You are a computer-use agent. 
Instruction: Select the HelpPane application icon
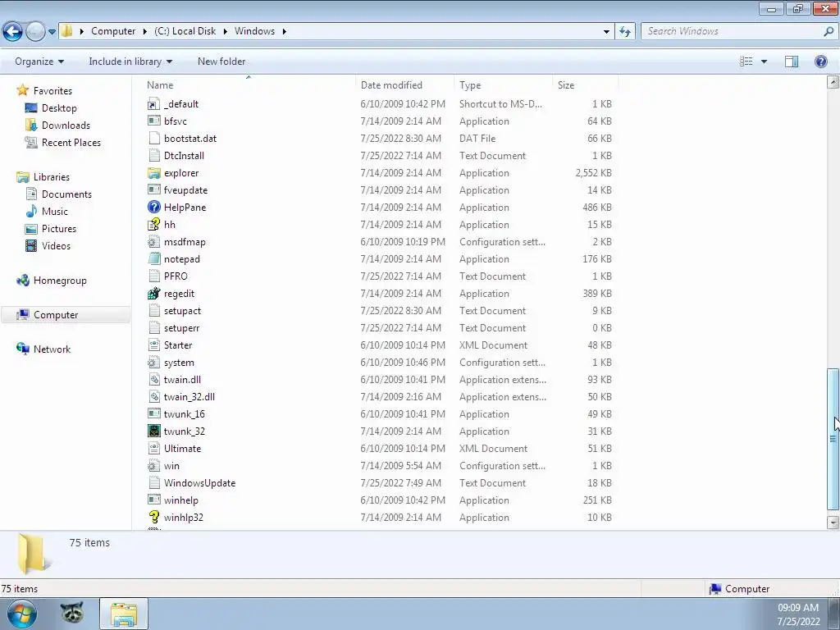pyautogui.click(x=153, y=208)
